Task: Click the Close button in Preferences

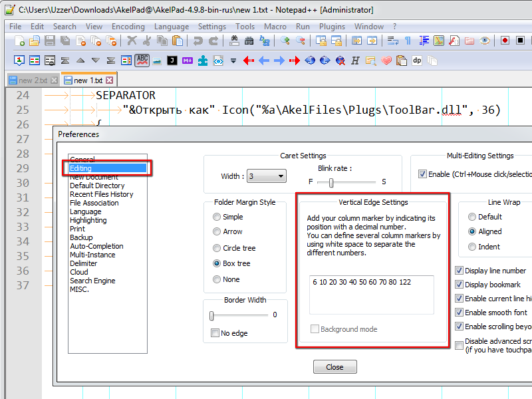Action: pyautogui.click(x=335, y=367)
